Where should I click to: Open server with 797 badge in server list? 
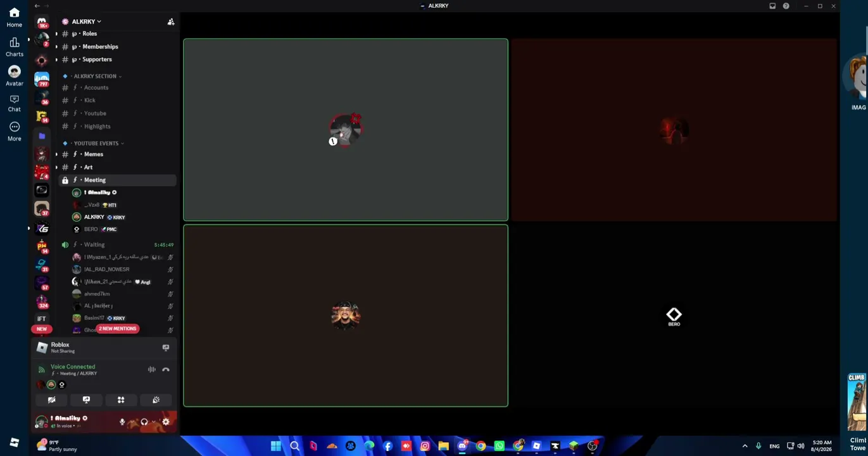tap(42, 79)
